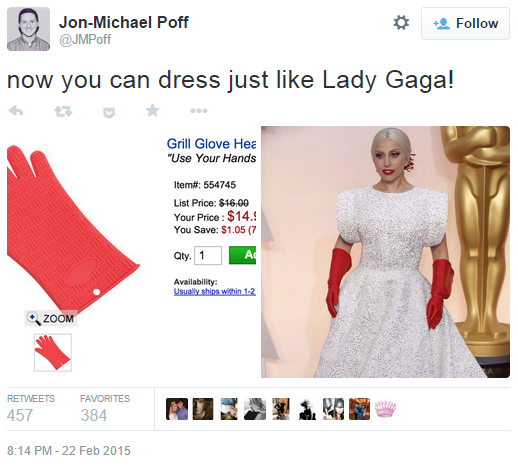Image resolution: width=518 pixels, height=467 pixels.
Task: Click the Follow button
Action: tap(465, 24)
